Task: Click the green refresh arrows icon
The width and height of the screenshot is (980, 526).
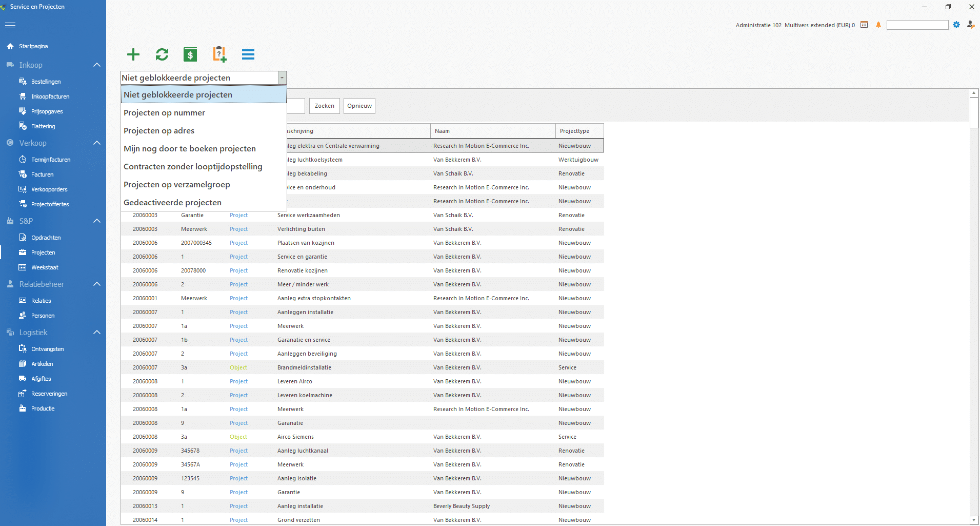Action: 162,54
